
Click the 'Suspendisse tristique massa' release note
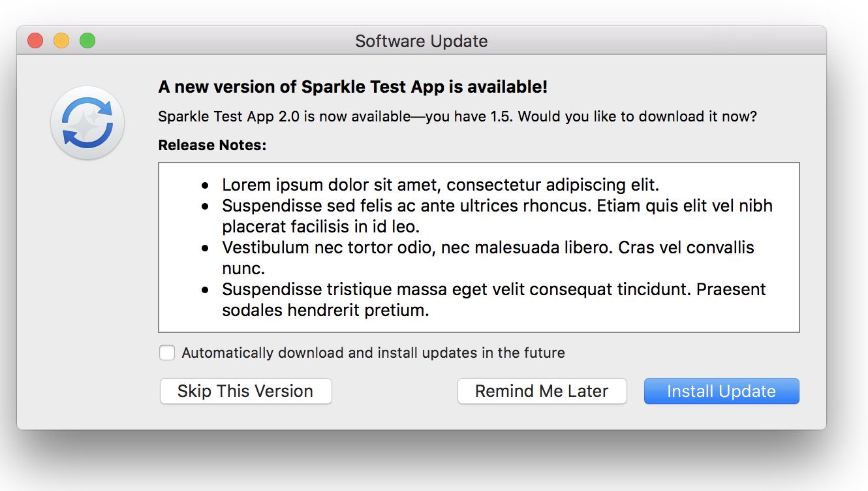[494, 300]
